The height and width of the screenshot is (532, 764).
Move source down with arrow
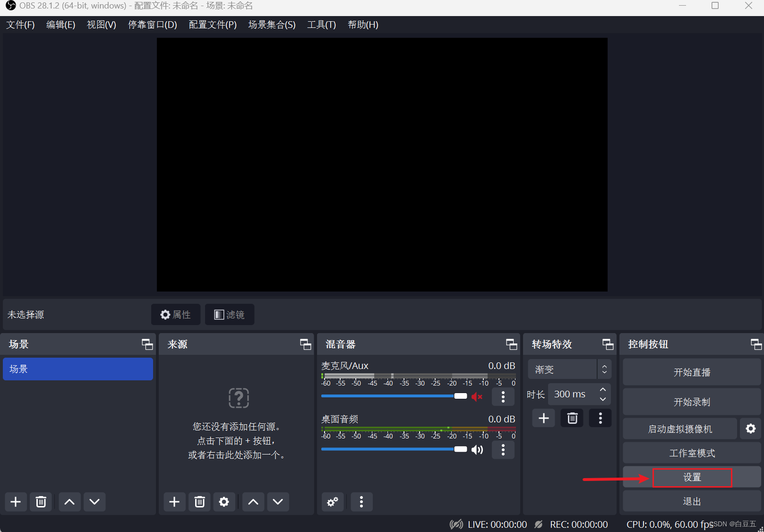278,502
